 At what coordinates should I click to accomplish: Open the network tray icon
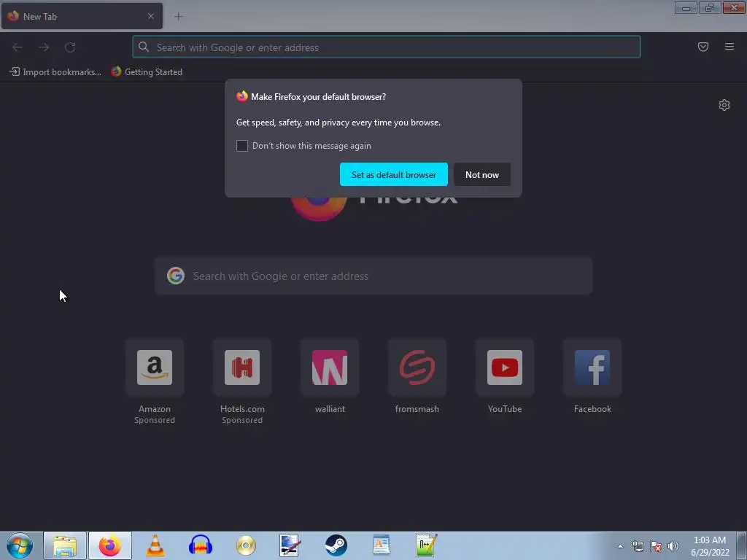638,546
